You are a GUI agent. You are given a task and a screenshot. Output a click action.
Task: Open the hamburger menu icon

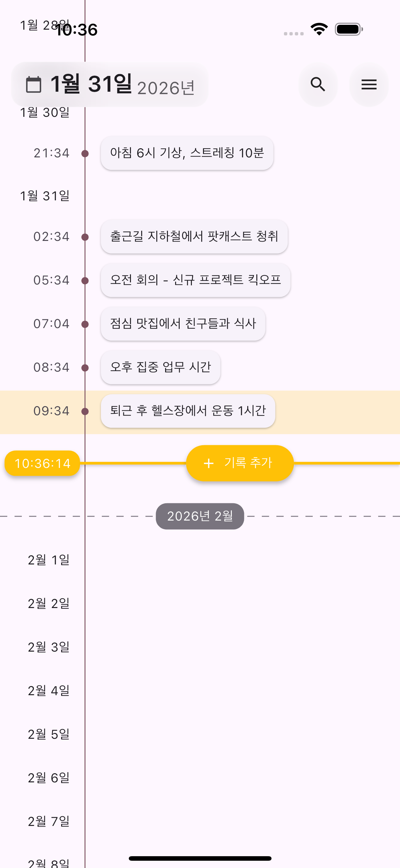[368, 84]
